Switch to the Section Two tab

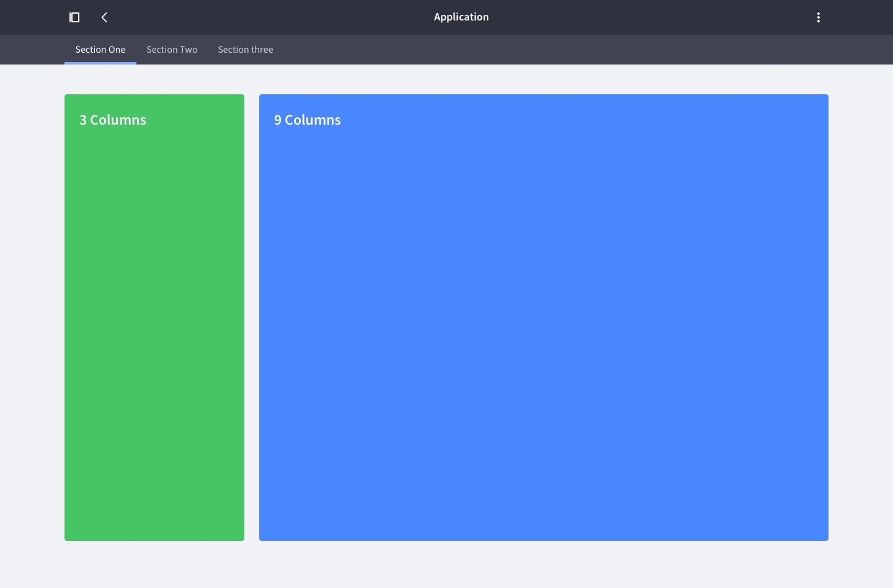172,50
